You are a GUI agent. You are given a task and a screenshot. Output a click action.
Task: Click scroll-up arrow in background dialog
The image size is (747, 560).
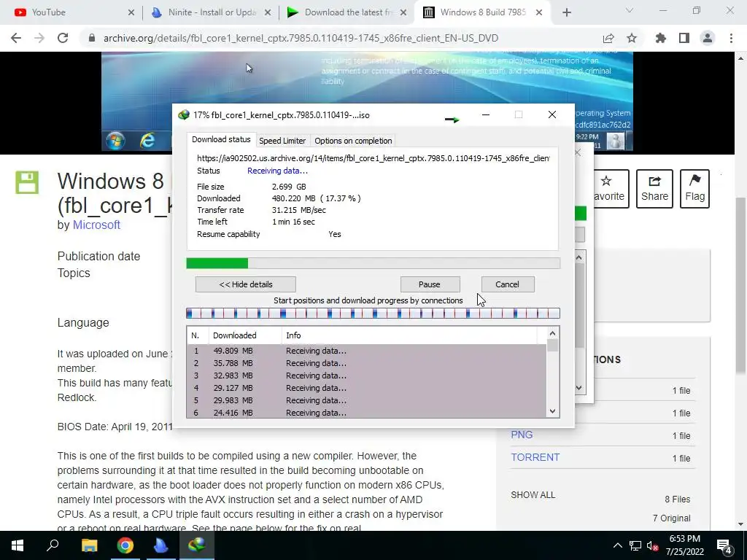579,257
